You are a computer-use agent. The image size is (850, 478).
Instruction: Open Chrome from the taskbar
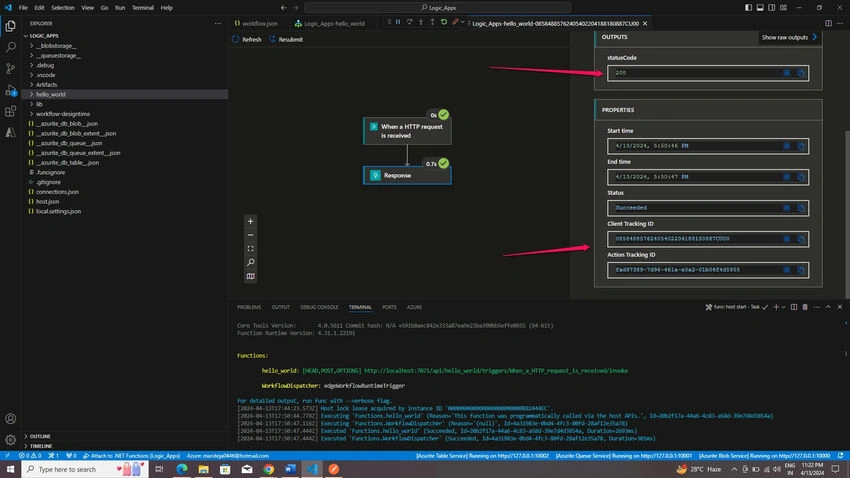pyautogui.click(x=268, y=469)
